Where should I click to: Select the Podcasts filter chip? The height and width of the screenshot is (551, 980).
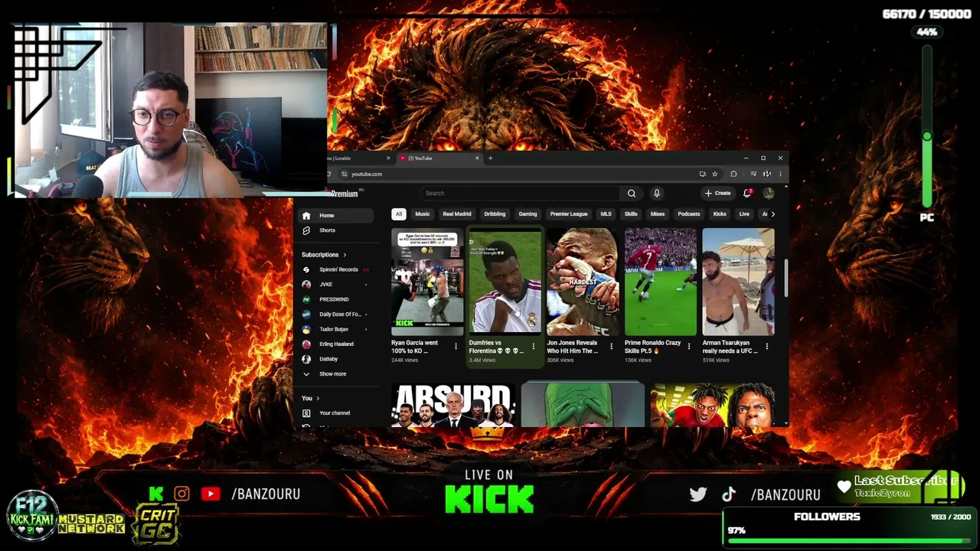click(x=689, y=214)
